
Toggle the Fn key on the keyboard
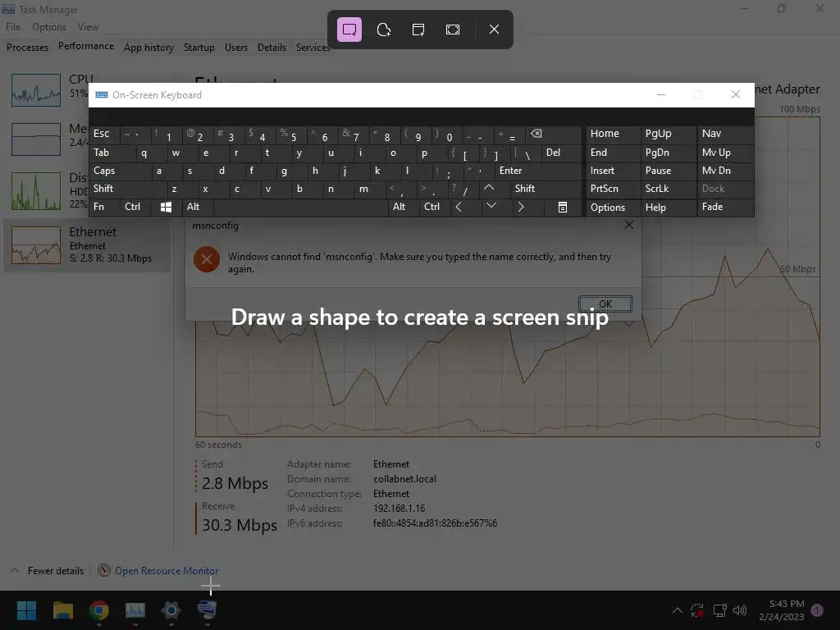pos(104,207)
